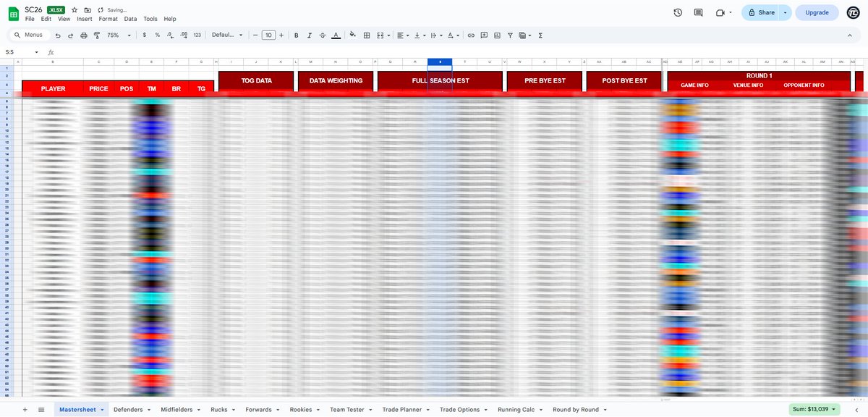Open the Data menu
The width and height of the screenshot is (868, 417).
(130, 18)
